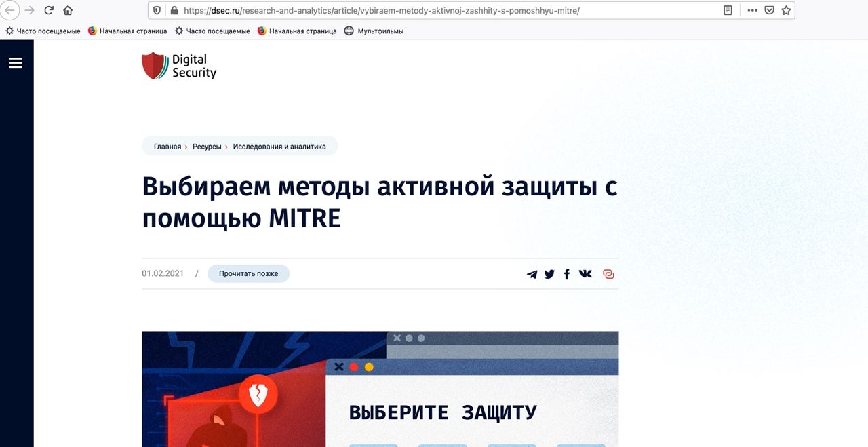Reload the page with the refresh icon

tap(49, 10)
